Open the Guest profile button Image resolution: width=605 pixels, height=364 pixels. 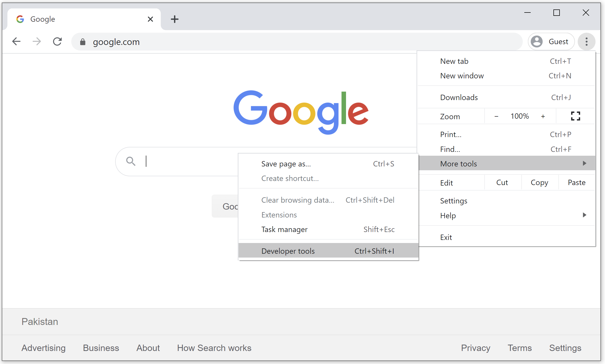551,42
